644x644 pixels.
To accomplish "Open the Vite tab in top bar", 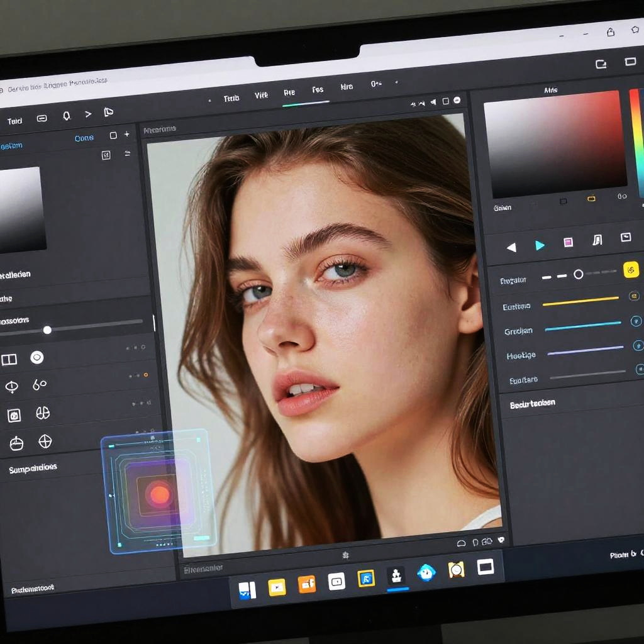I will coord(261,96).
